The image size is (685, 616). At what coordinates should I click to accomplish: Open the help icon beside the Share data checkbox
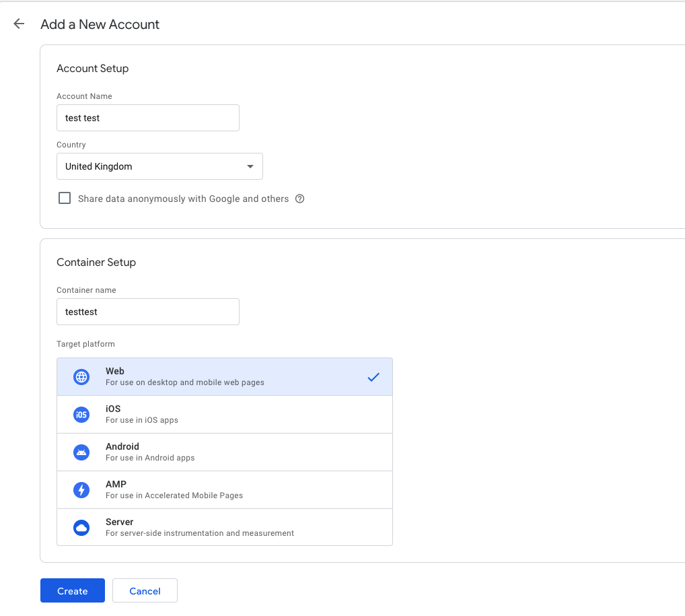coord(299,199)
